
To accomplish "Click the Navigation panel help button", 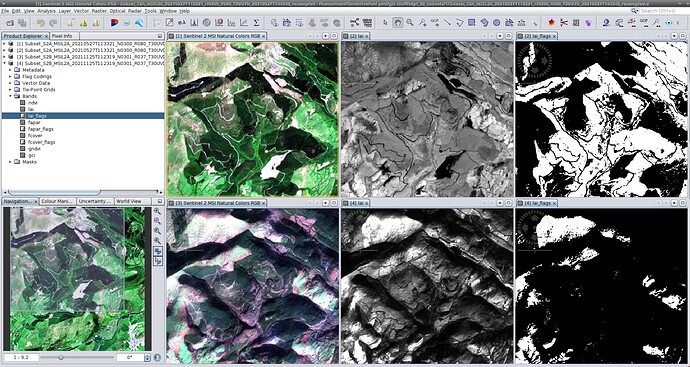I will (x=158, y=357).
